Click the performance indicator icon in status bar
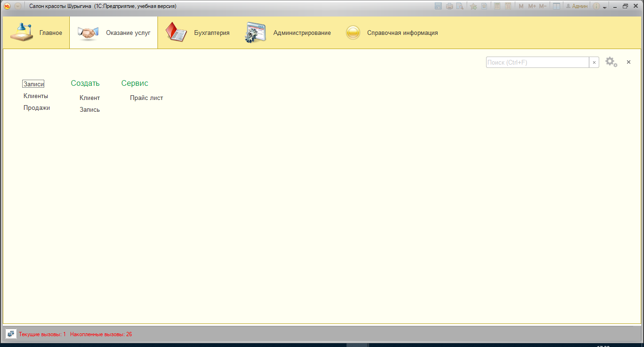The height and width of the screenshot is (347, 644). [x=11, y=334]
